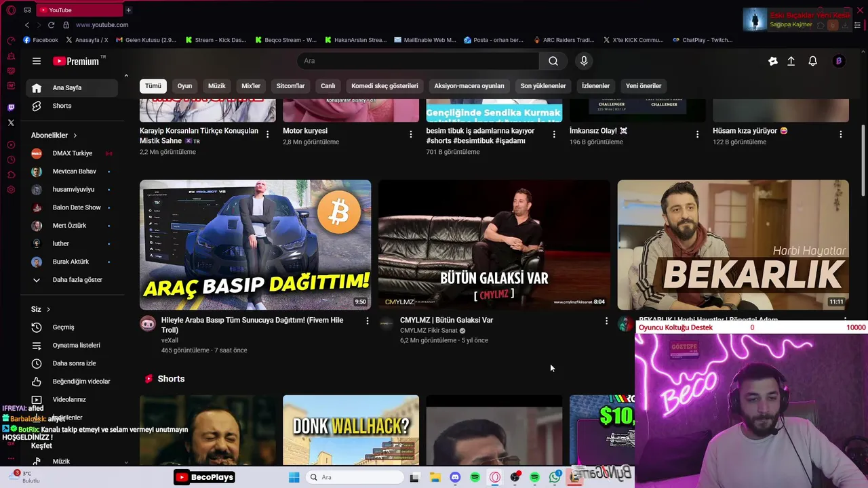Expand the Siz section chevron
This screenshot has height=488, width=868.
(x=48, y=309)
